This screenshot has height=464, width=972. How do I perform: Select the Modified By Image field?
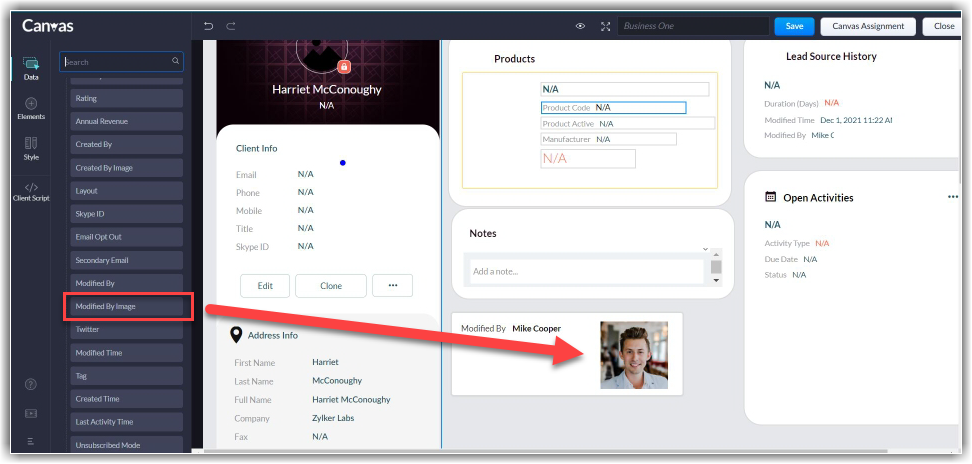(x=127, y=306)
